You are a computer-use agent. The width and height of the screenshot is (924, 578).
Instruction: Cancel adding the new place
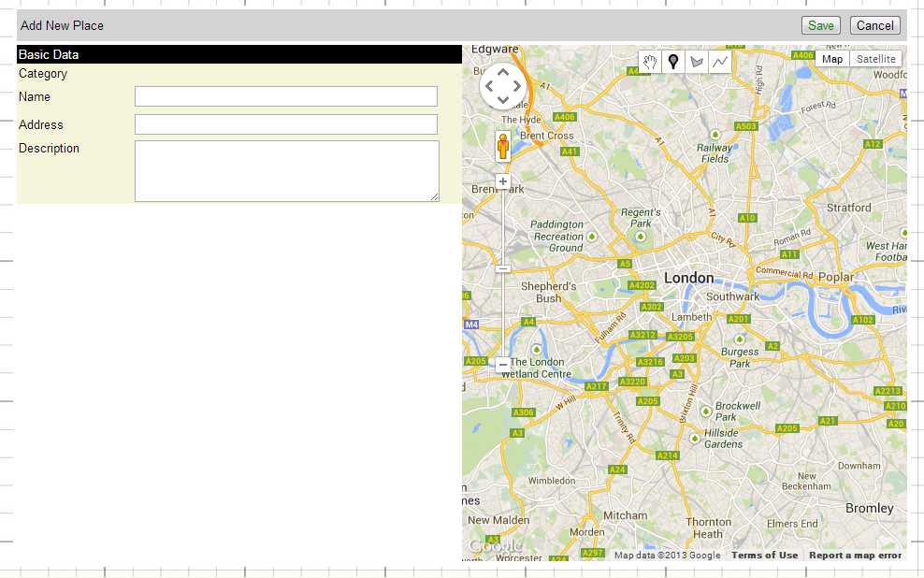(875, 25)
